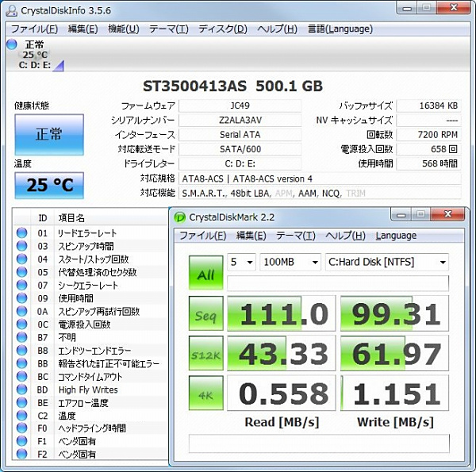Image resolution: width=476 pixels, height=472 pixels.
Task: Click the rotation value 7200 RPM
Action: [x=429, y=135]
